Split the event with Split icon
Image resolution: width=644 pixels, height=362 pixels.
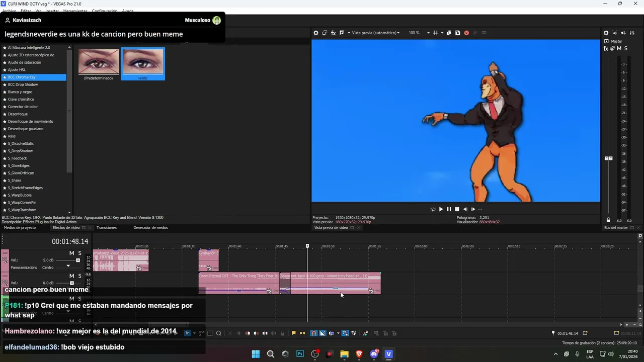point(265,333)
